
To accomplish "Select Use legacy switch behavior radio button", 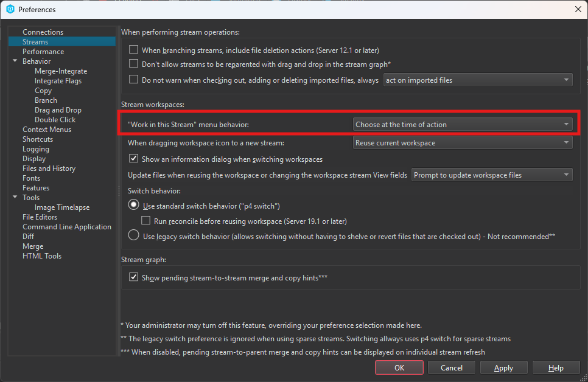I will (x=133, y=236).
